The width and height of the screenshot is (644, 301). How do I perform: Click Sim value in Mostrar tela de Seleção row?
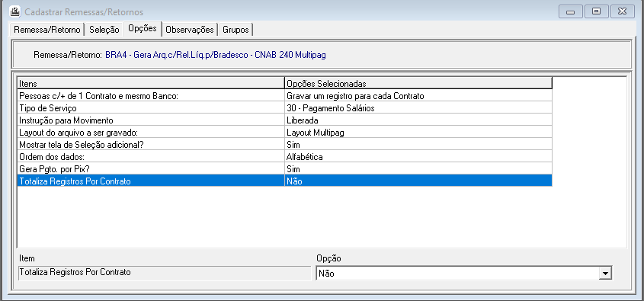[418, 145]
